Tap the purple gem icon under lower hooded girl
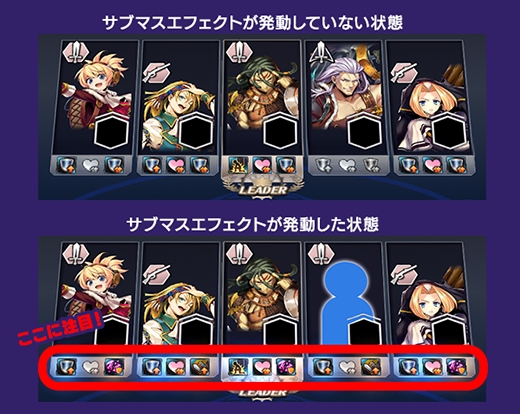Viewport: 520px width, 414px height. coord(457,367)
